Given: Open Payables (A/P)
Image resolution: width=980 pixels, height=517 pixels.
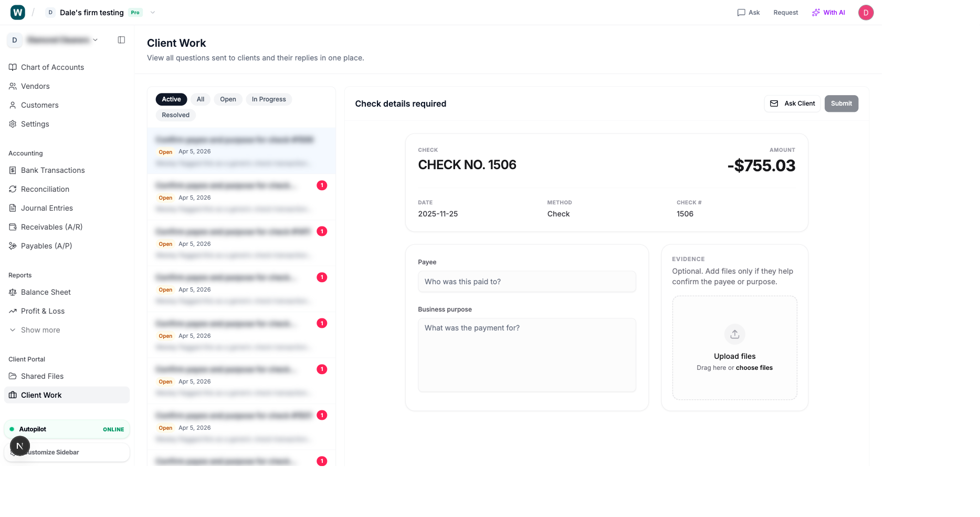Looking at the screenshot, I should click(46, 246).
